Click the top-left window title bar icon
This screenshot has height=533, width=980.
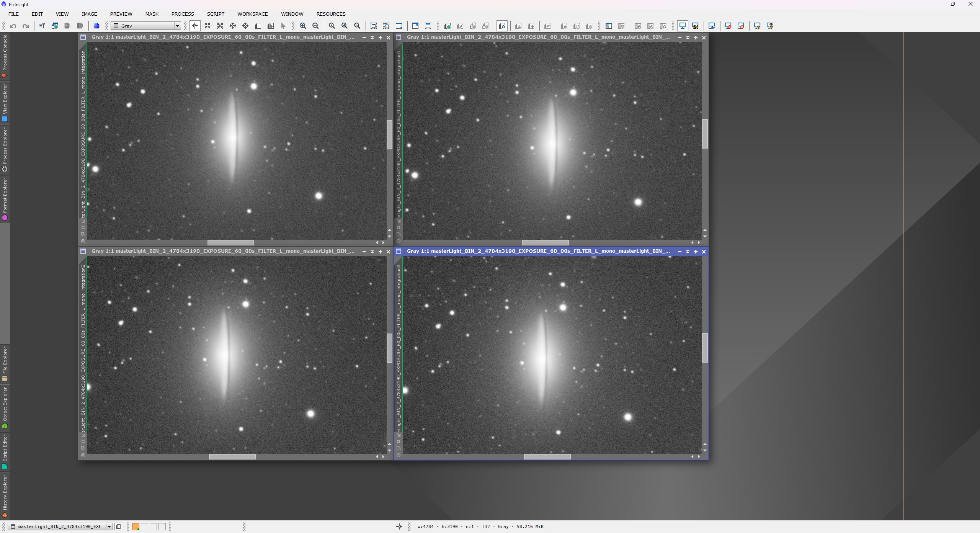(x=83, y=37)
